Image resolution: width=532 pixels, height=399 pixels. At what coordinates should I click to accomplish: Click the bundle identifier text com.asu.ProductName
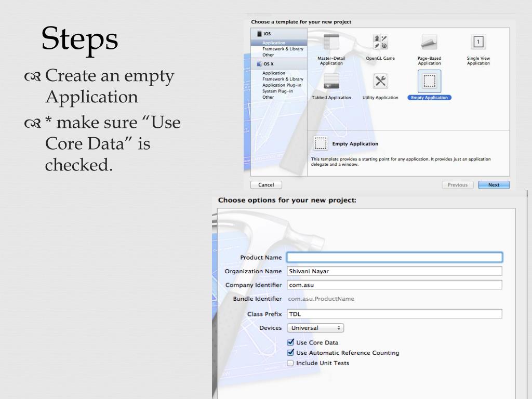pyautogui.click(x=321, y=299)
